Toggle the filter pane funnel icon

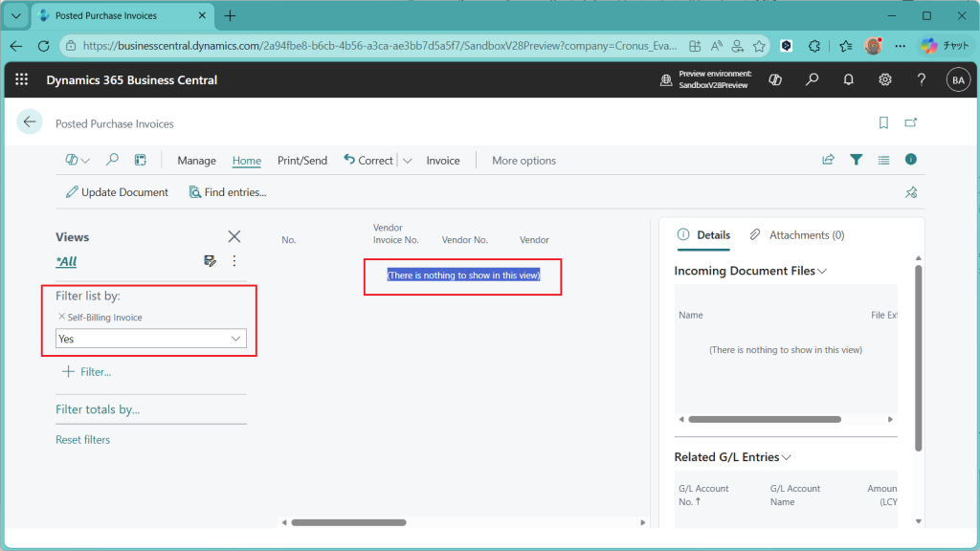[x=856, y=160]
